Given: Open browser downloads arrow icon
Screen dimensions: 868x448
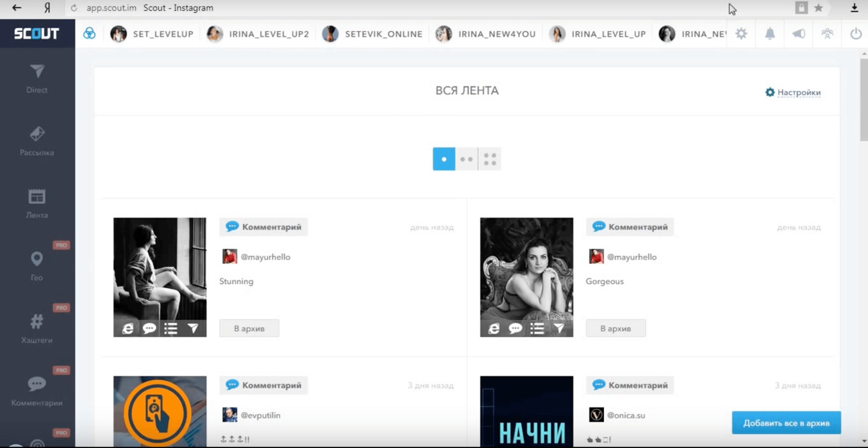Looking at the screenshot, I should tap(854, 8).
